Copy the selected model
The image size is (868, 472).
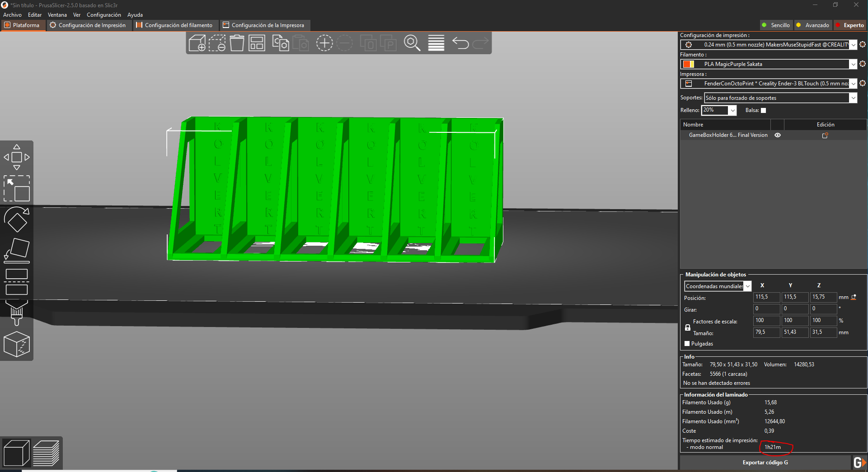[x=280, y=43]
